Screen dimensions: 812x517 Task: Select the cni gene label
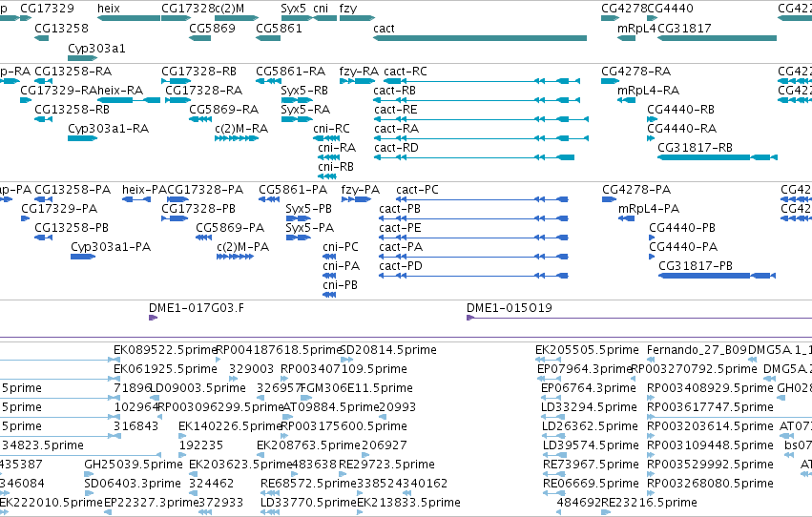click(321, 9)
